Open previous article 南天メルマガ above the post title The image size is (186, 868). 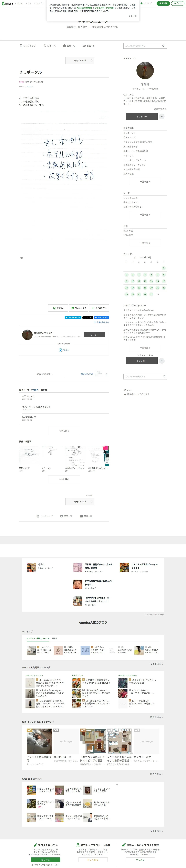pyautogui.click(x=80, y=60)
